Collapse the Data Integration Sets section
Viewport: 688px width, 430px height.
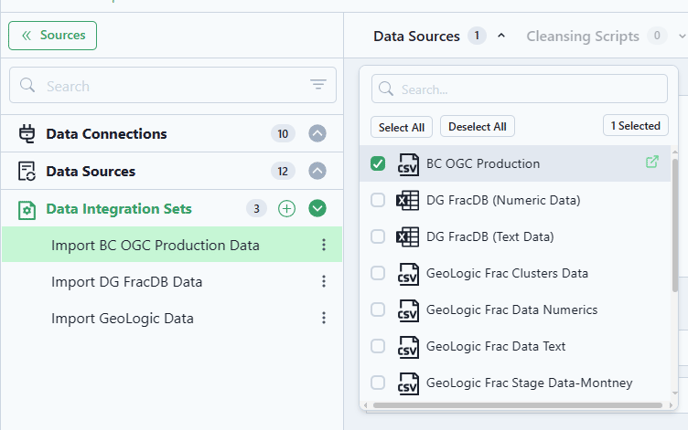317,208
